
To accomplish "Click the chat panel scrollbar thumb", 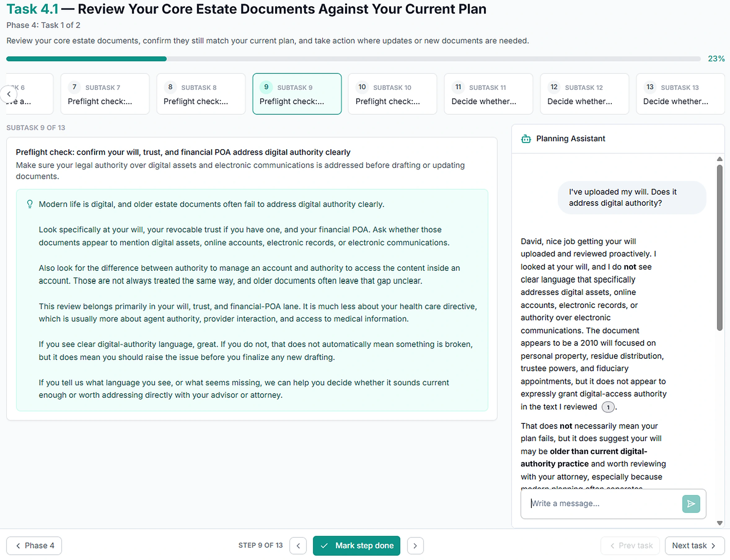I will tap(720, 248).
